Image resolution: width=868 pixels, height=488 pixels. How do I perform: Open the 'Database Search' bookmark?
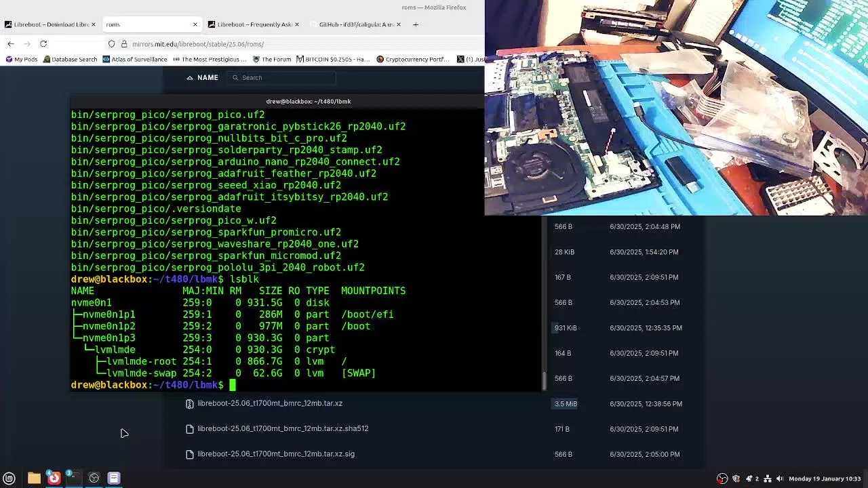(x=70, y=59)
